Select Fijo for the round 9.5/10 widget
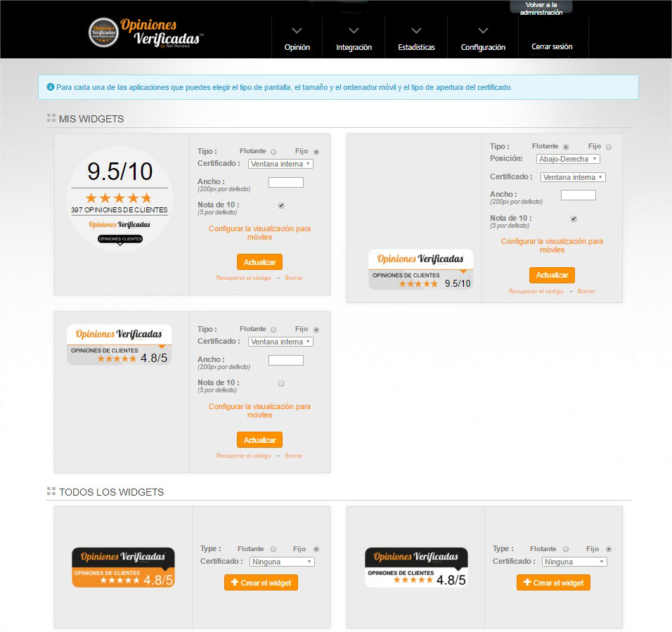This screenshot has width=672, height=632. 316,152
